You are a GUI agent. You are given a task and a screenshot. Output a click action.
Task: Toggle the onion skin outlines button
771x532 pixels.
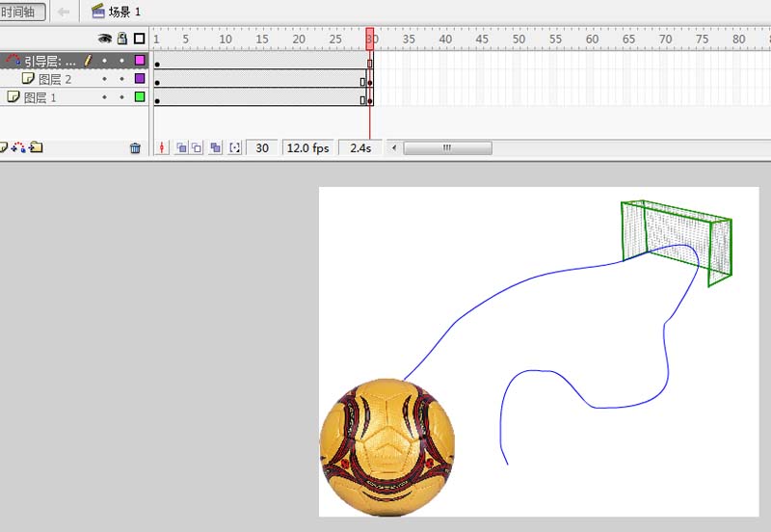[x=197, y=147]
